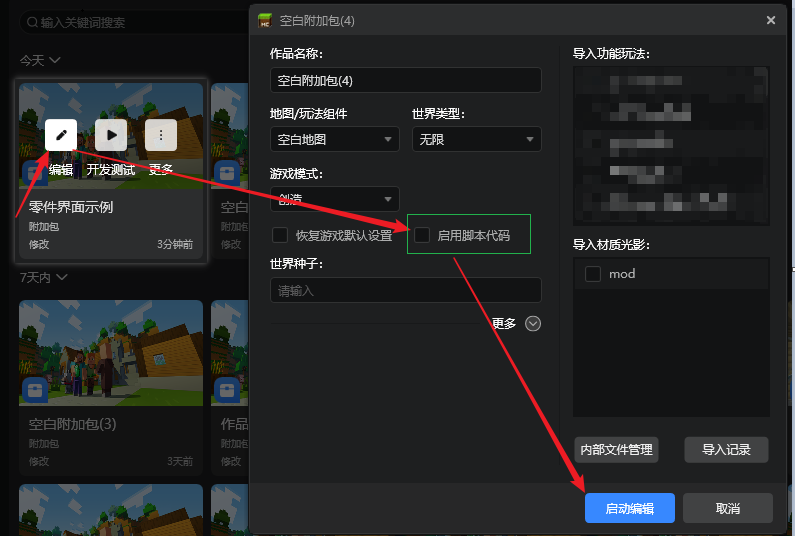The image size is (795, 536).
Task: Toggle 恢复游戏默认设置 checkbox
Action: point(280,235)
